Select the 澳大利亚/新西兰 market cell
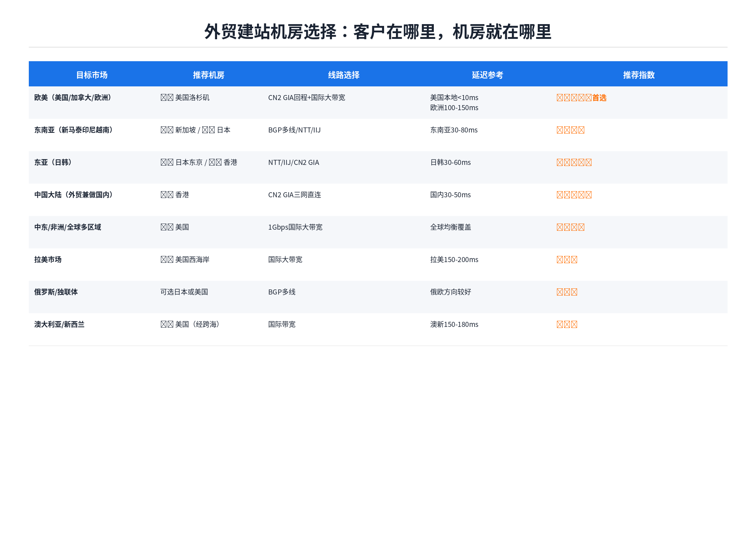 click(x=59, y=324)
